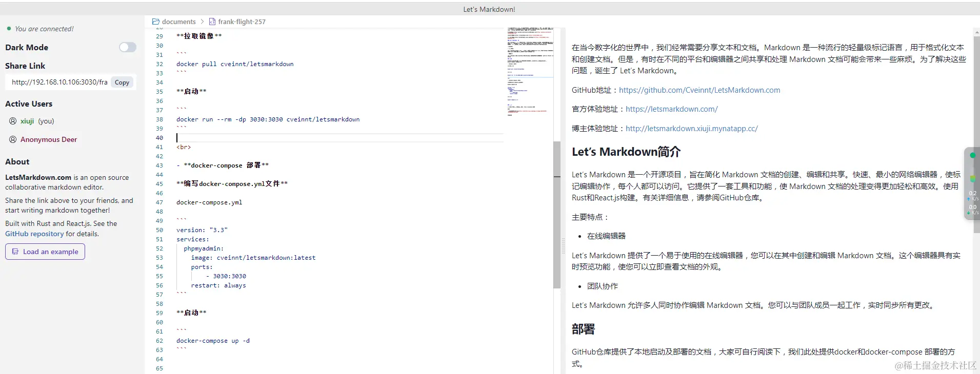Click the editor's vertical scrollbar thumb

557,215
